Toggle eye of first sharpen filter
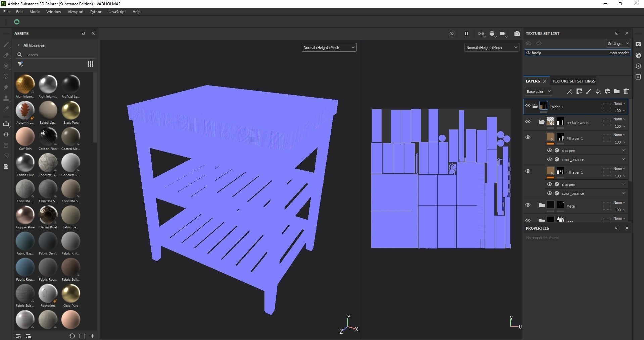644x340 pixels. pyautogui.click(x=550, y=150)
